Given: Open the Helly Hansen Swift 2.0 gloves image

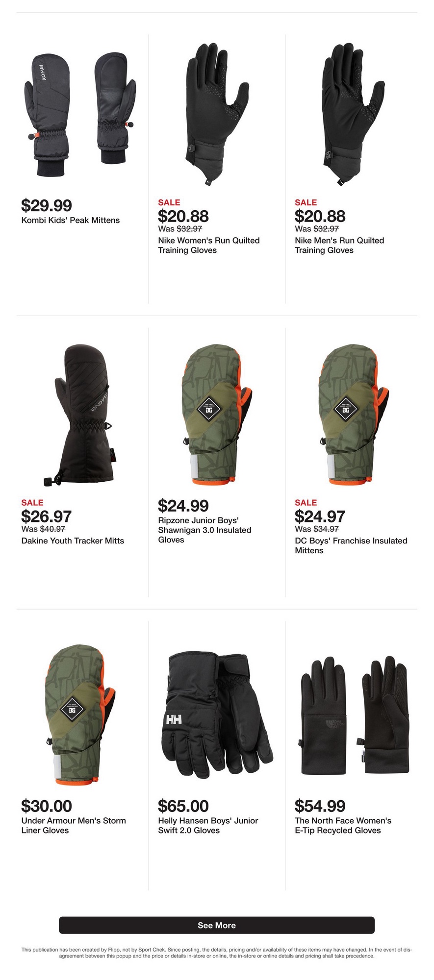Looking at the screenshot, I should pos(217,715).
